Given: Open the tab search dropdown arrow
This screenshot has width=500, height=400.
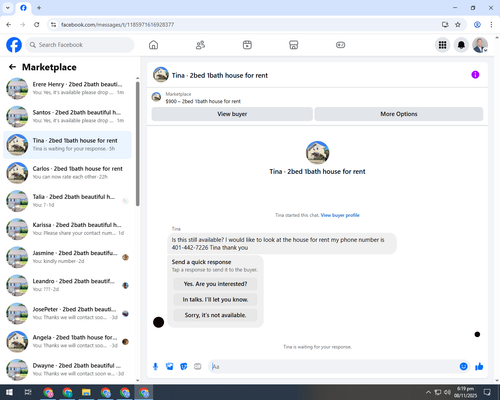Looking at the screenshot, I should point(8,8).
